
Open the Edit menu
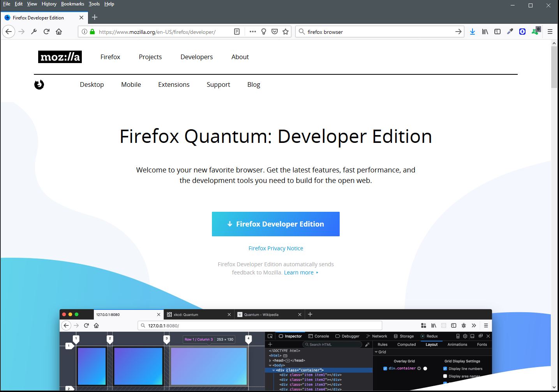tap(19, 4)
